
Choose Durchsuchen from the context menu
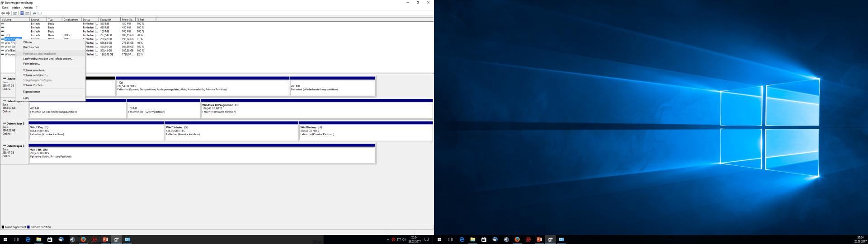(50, 47)
